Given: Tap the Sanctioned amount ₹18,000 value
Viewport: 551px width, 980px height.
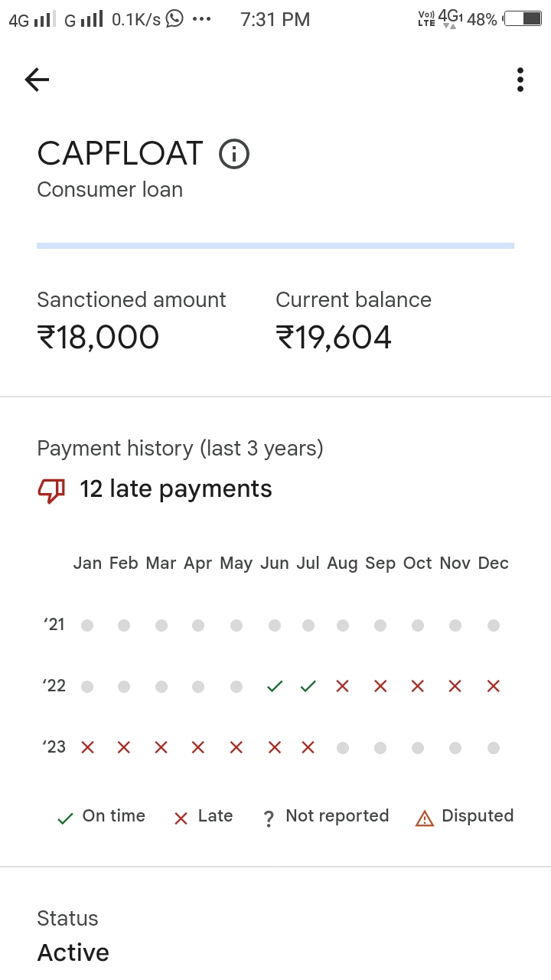Looking at the screenshot, I should point(98,338).
